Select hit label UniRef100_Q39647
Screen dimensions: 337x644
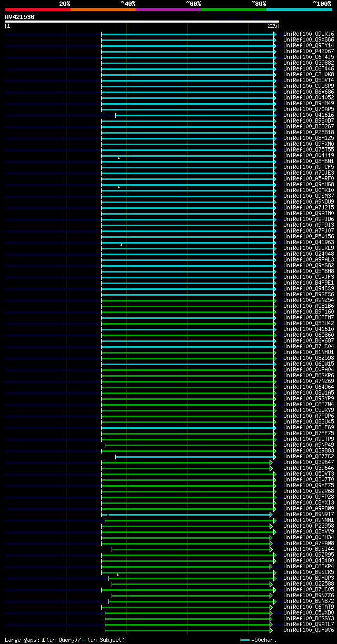coord(309,462)
